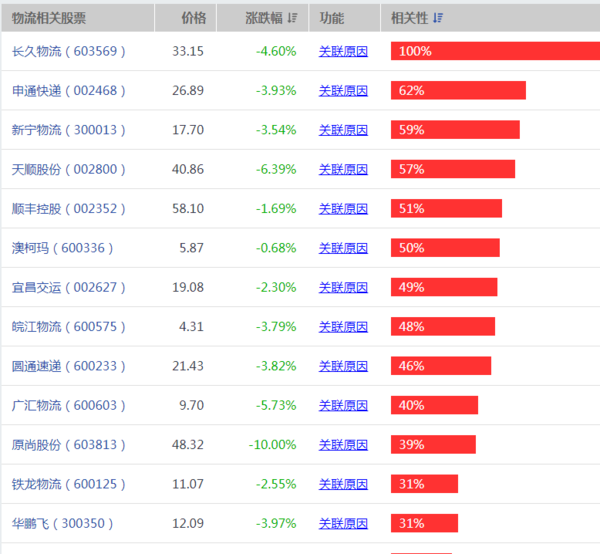Screen dimensions: 600x554
Task: Click the 49% correlation bar
Action: point(444,287)
